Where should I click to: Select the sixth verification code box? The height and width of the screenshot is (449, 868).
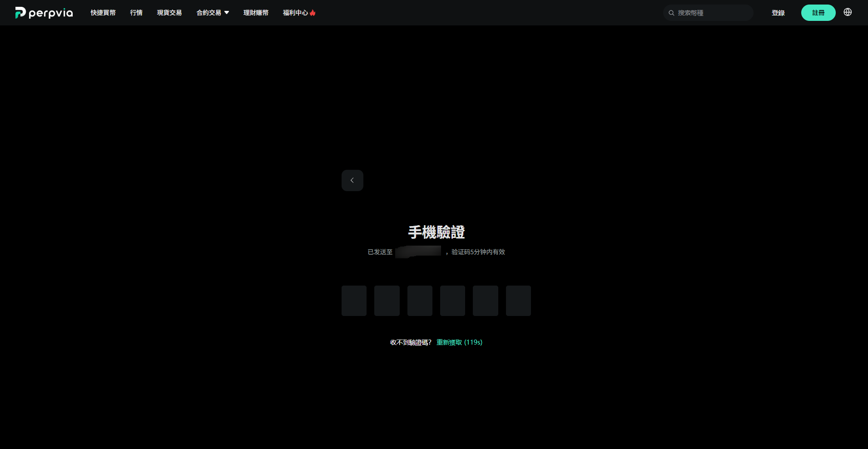pos(518,301)
